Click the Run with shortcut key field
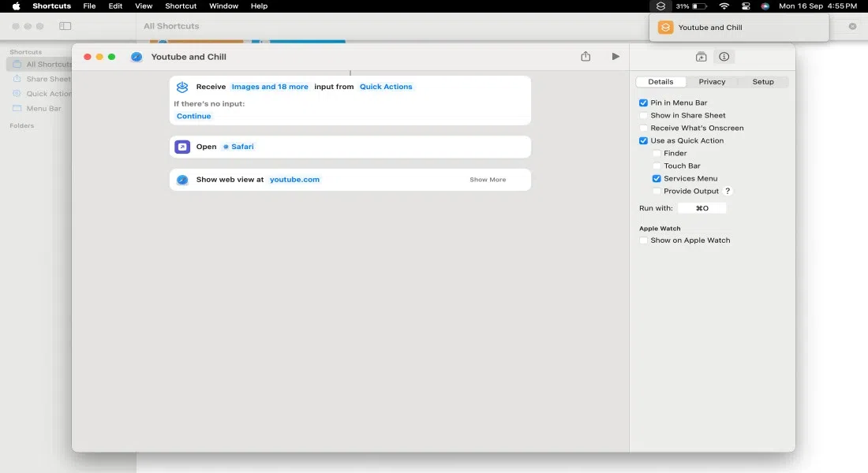This screenshot has width=868, height=473. [702, 208]
